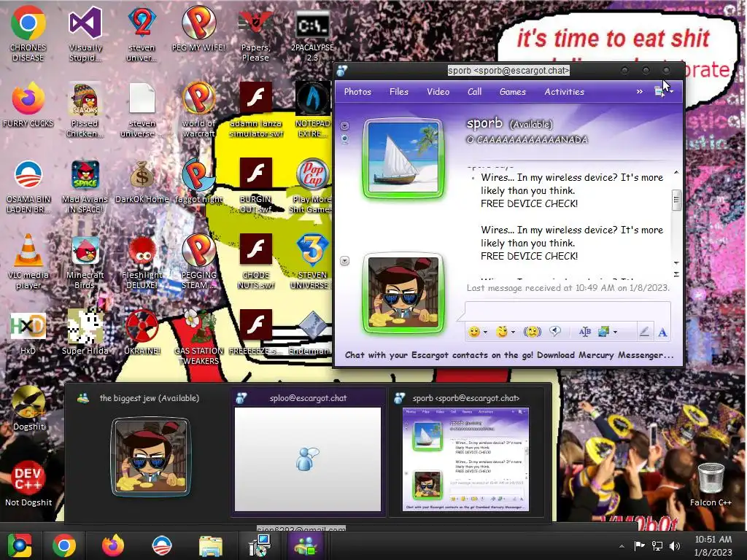Click sporb's sailboat display picture
The height and width of the screenshot is (560, 747).
[403, 157]
